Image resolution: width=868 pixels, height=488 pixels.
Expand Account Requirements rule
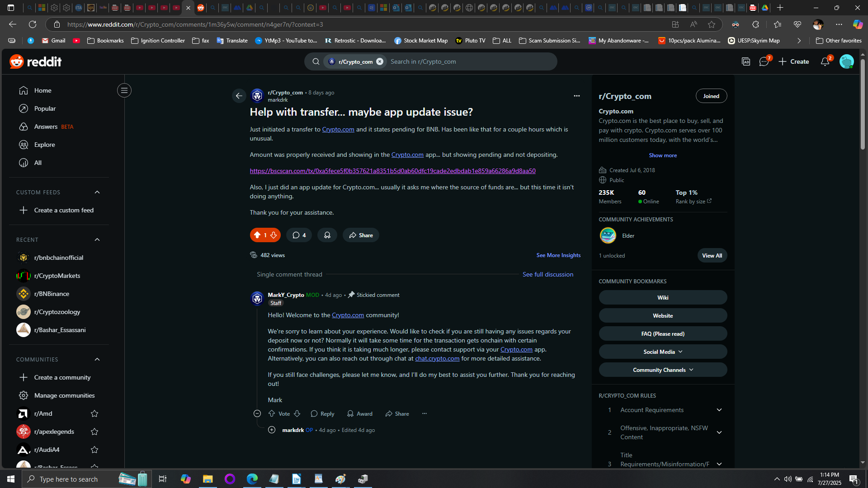coord(719,410)
